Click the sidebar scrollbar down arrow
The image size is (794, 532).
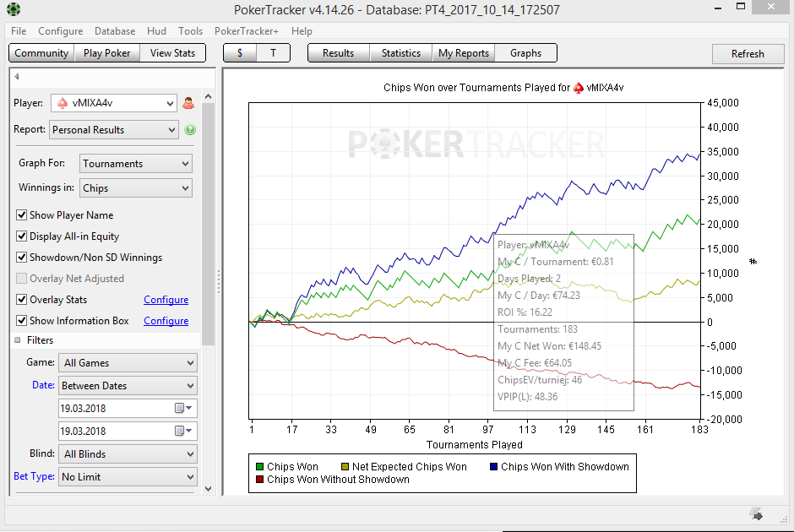pos(208,488)
